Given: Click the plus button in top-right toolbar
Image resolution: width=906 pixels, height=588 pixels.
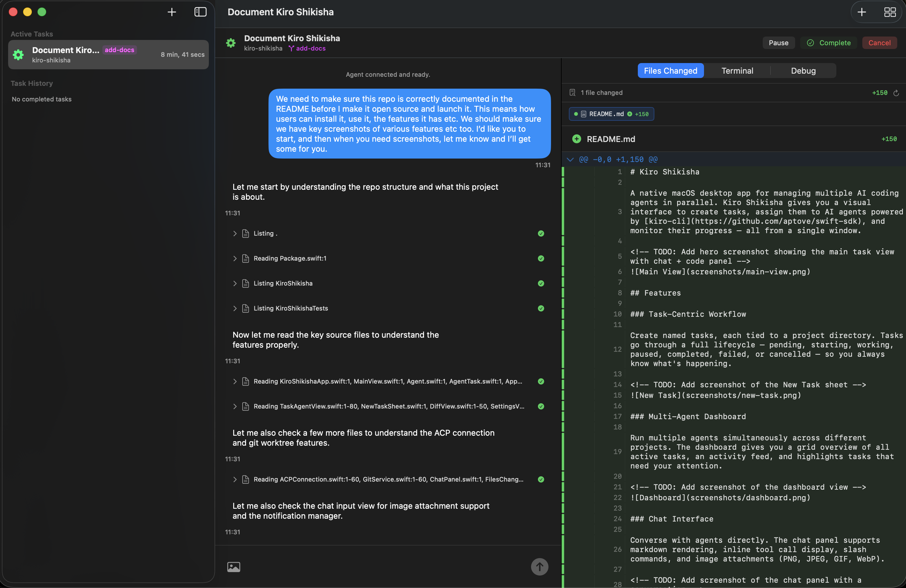Looking at the screenshot, I should [x=861, y=12].
